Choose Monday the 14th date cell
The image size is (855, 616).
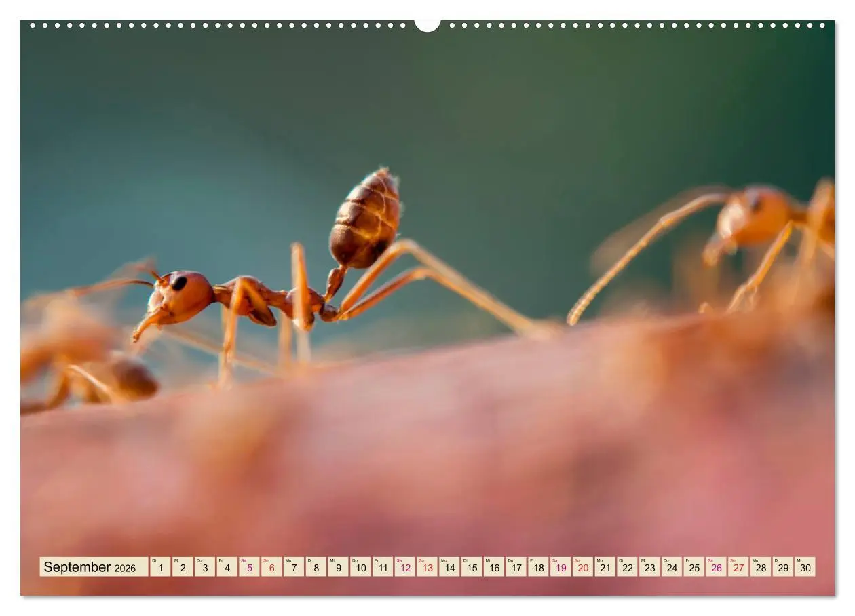click(449, 567)
